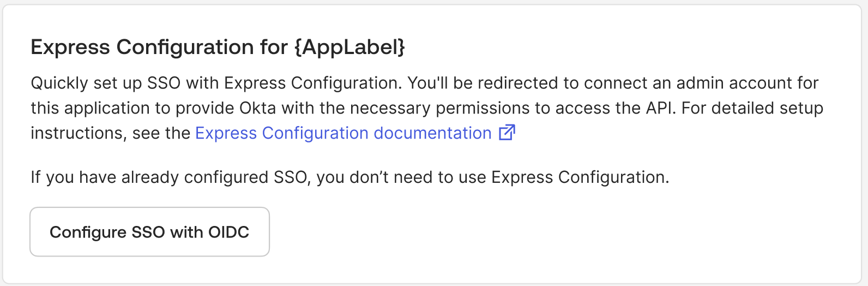Image resolution: width=868 pixels, height=286 pixels.
Task: Click empty card area right of Configure button
Action: [x=545, y=232]
